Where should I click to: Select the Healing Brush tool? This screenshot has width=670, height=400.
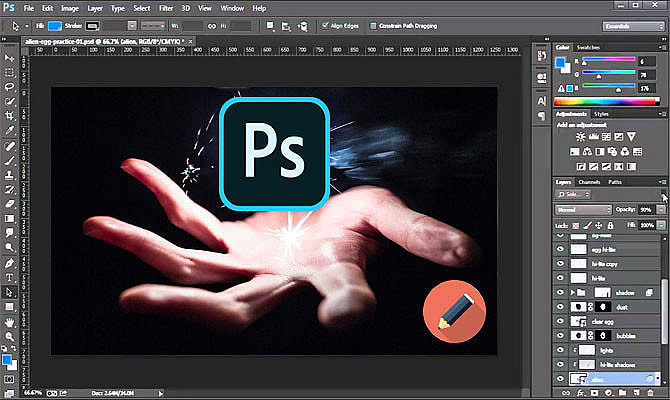9,146
